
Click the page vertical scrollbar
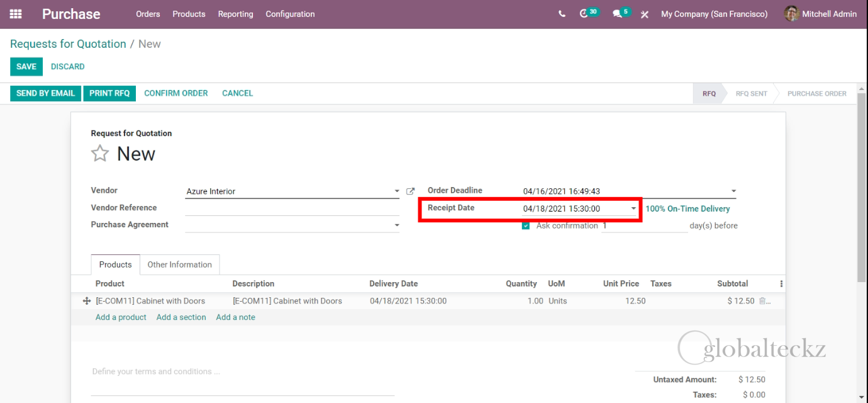coord(862,189)
